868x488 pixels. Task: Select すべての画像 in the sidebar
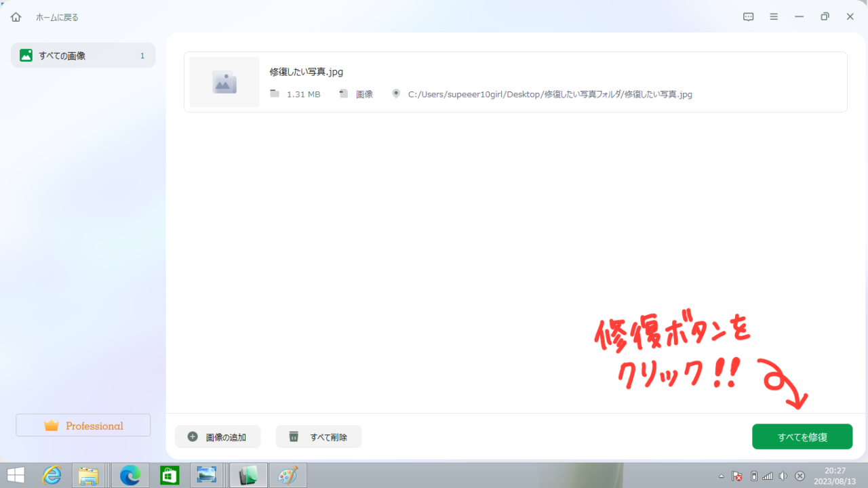[83, 55]
